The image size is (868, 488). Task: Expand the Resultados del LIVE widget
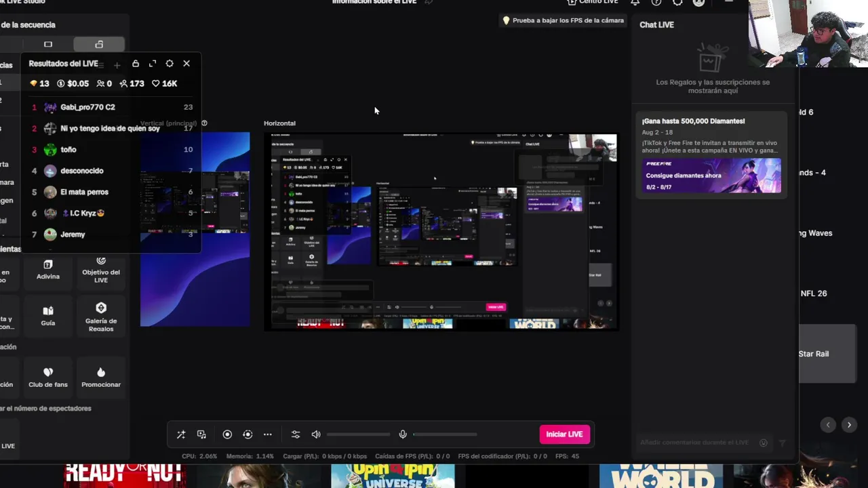tap(153, 64)
